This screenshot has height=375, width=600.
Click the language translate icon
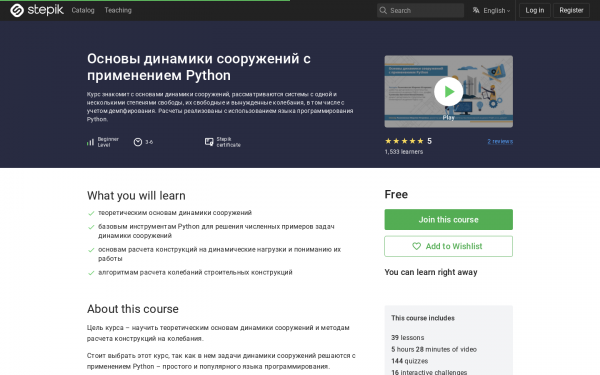[476, 10]
